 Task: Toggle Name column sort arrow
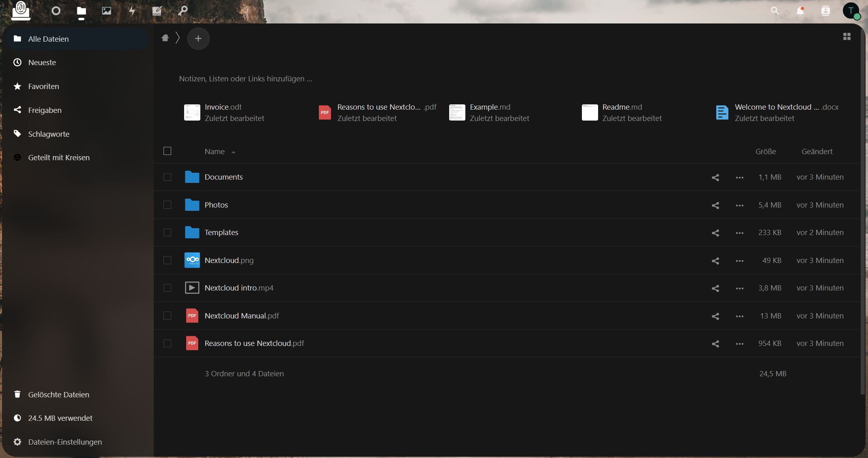tap(233, 152)
